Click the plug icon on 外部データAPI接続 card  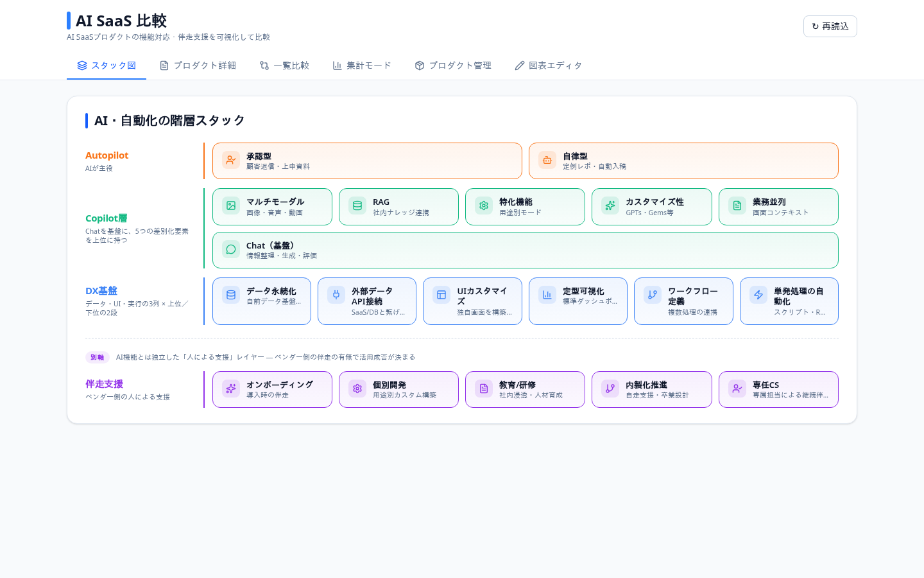point(336,295)
